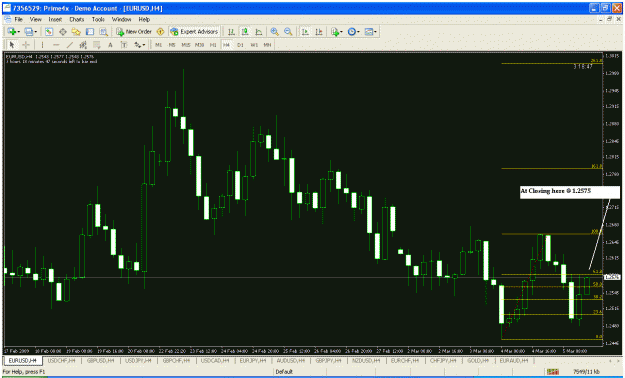The image size is (625, 378).
Task: Enable chart auto scroll
Action: [x=305, y=32]
